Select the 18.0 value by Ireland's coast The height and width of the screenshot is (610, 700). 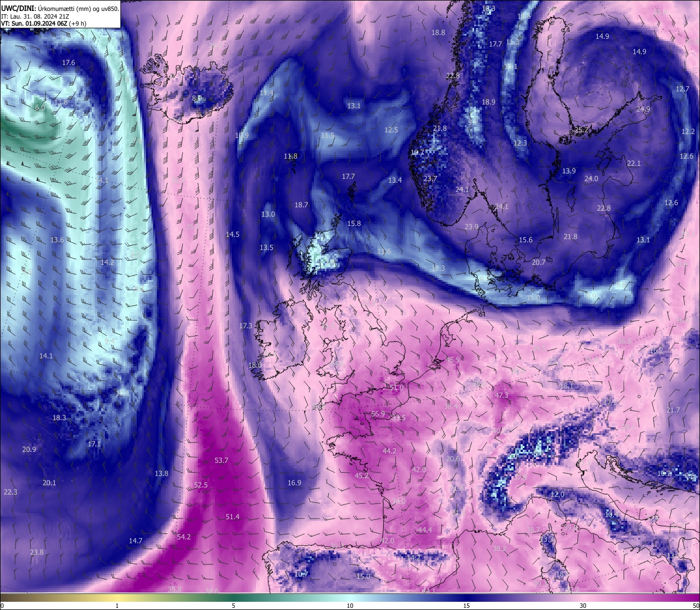pyautogui.click(x=255, y=365)
